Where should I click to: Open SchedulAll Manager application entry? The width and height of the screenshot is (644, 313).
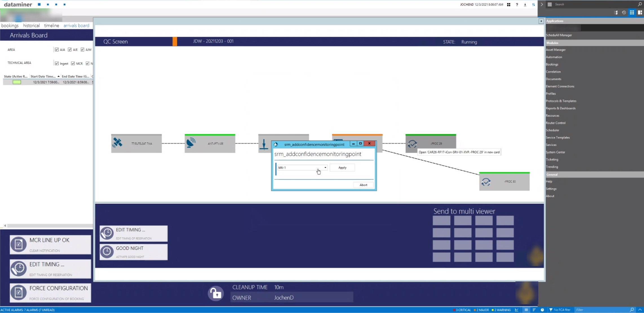(559, 35)
